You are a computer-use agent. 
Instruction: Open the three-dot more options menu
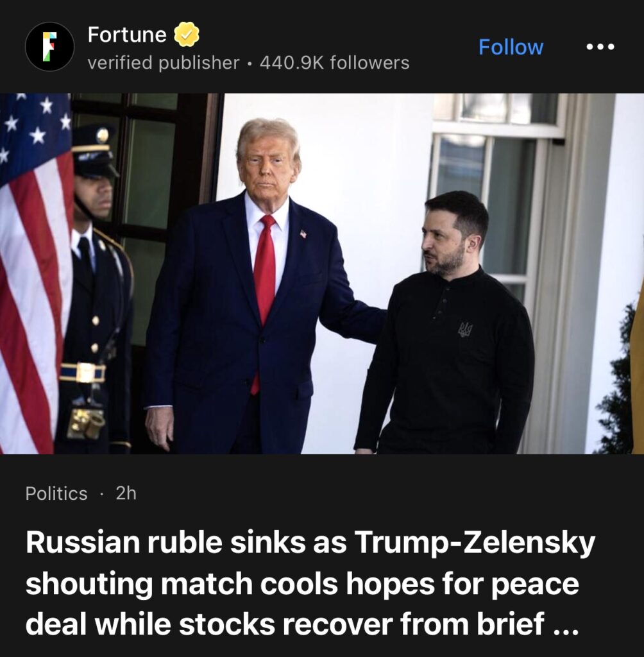click(600, 46)
